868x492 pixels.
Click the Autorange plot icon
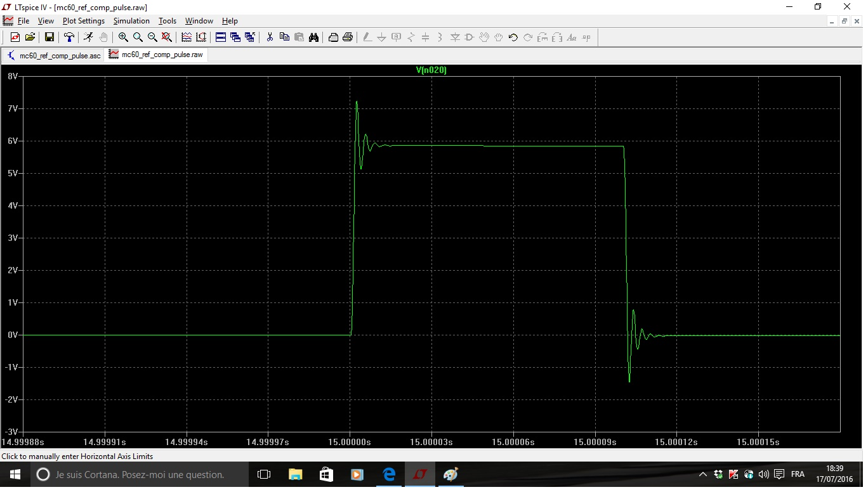tap(201, 37)
